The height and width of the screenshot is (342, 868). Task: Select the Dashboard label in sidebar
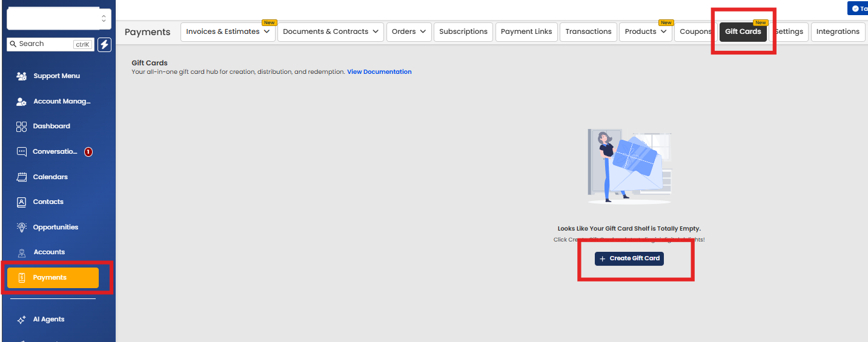click(51, 127)
